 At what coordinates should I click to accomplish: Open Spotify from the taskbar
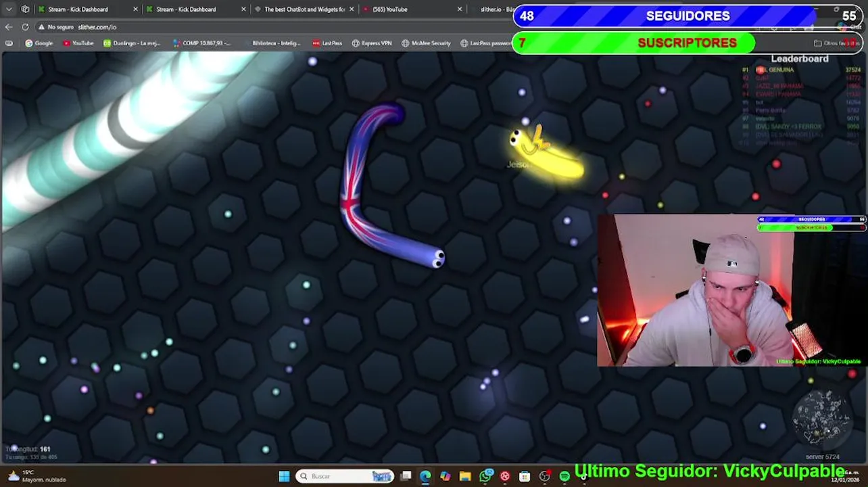[564, 477]
